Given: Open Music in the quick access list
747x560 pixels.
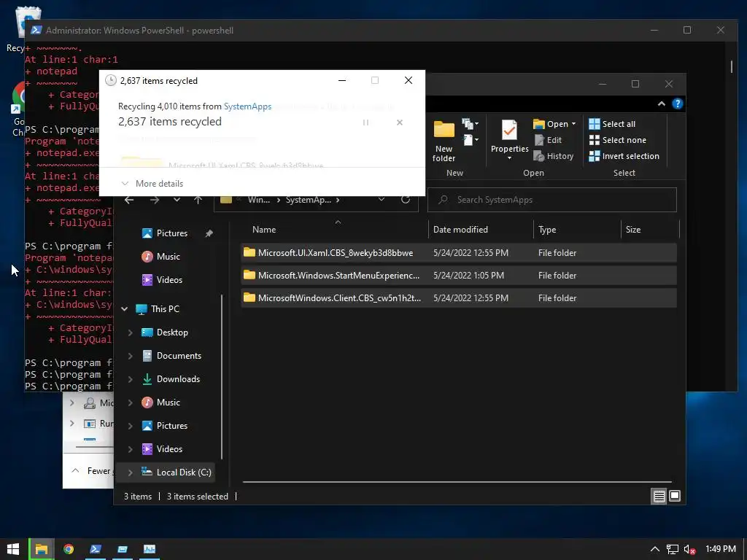Looking at the screenshot, I should coord(161,257).
